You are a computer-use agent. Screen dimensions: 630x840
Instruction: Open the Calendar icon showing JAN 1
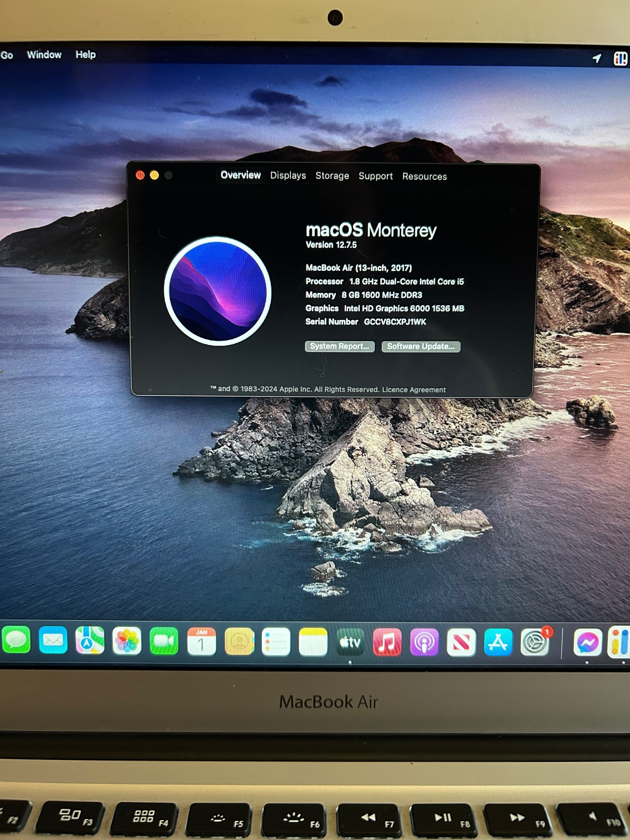point(201,642)
